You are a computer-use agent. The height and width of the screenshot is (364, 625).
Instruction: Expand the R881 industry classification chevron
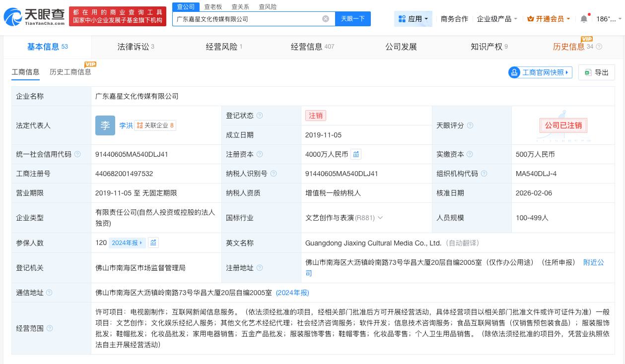pos(380,218)
